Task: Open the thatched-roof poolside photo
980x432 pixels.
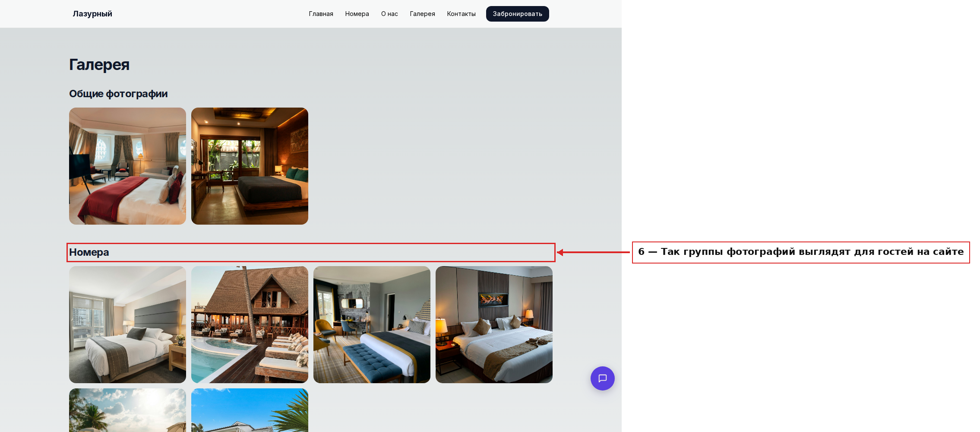Action: coord(250,324)
